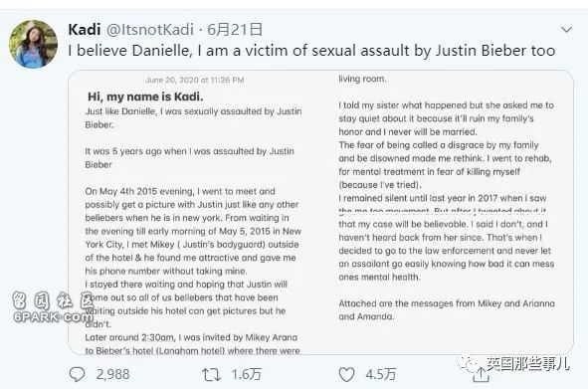Retweet using the retweet arrows icon
The width and height of the screenshot is (588, 389).
pos(211,374)
